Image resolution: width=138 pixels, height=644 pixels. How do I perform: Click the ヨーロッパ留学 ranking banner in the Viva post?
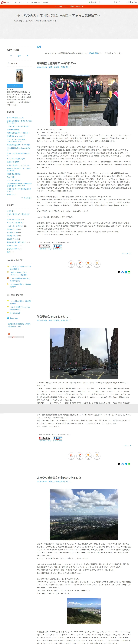coord(58,438)
